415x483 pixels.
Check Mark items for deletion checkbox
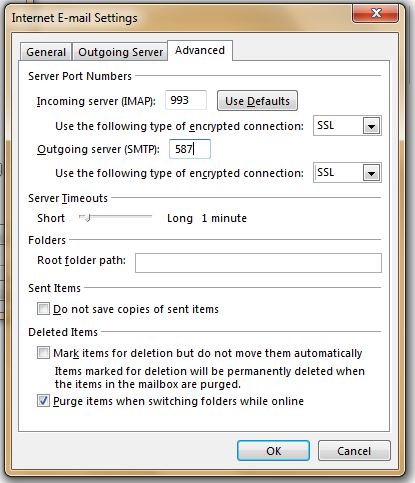click(43, 353)
